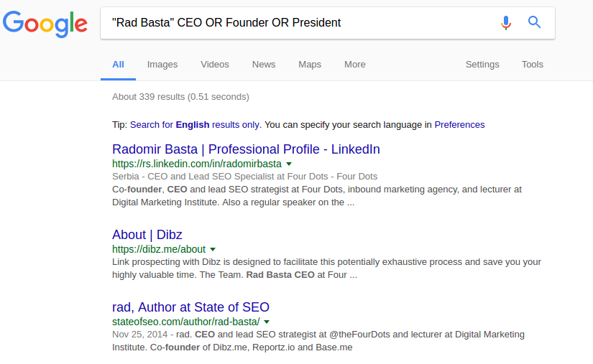Click the microphone voice search icon
This screenshot has width=593, height=364.
pos(506,23)
